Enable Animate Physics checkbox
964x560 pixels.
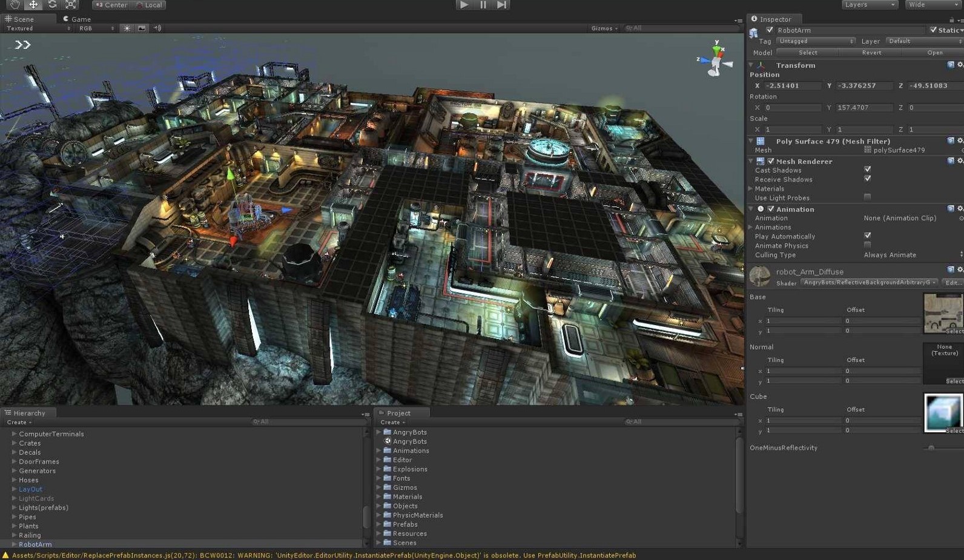[868, 245]
